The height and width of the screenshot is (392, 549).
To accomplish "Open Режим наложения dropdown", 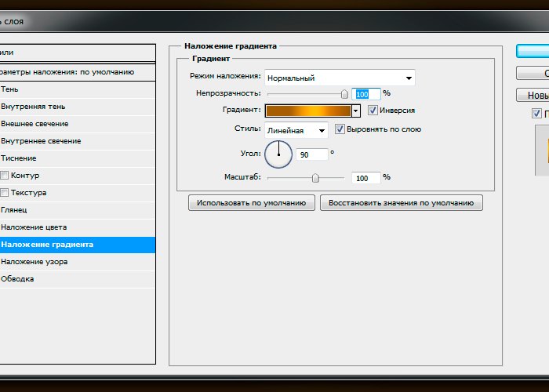I will coord(339,78).
